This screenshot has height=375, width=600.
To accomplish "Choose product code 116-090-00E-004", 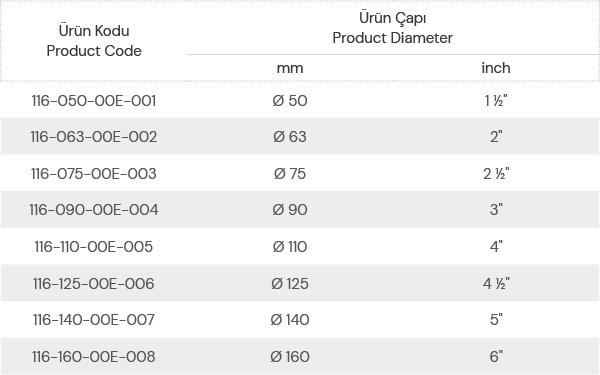I will point(94,210).
